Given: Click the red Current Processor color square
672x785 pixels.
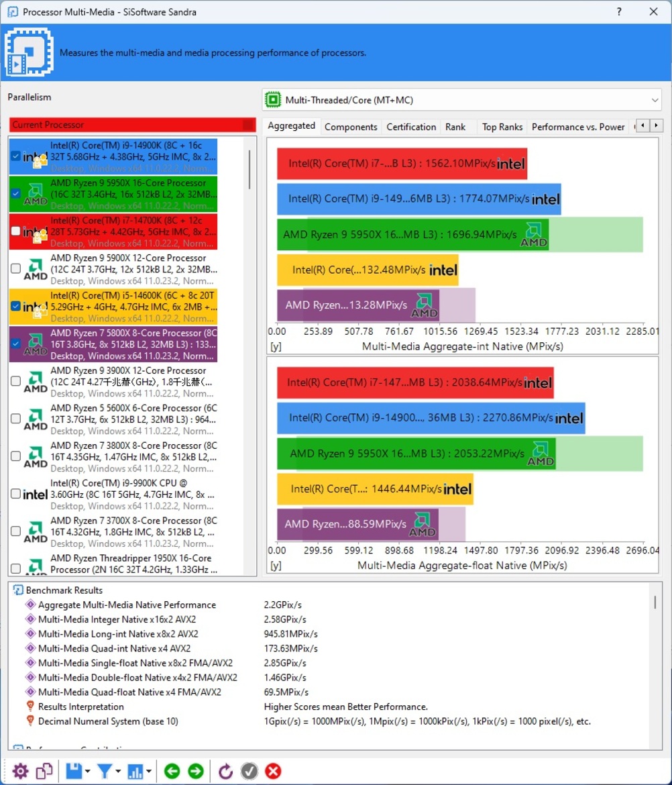Looking at the screenshot, I should [x=248, y=125].
